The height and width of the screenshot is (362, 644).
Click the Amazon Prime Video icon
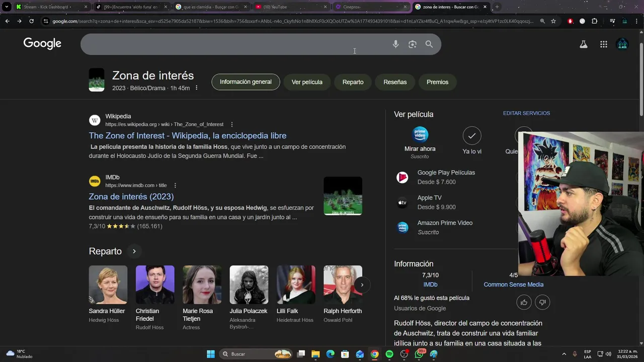pos(403,227)
